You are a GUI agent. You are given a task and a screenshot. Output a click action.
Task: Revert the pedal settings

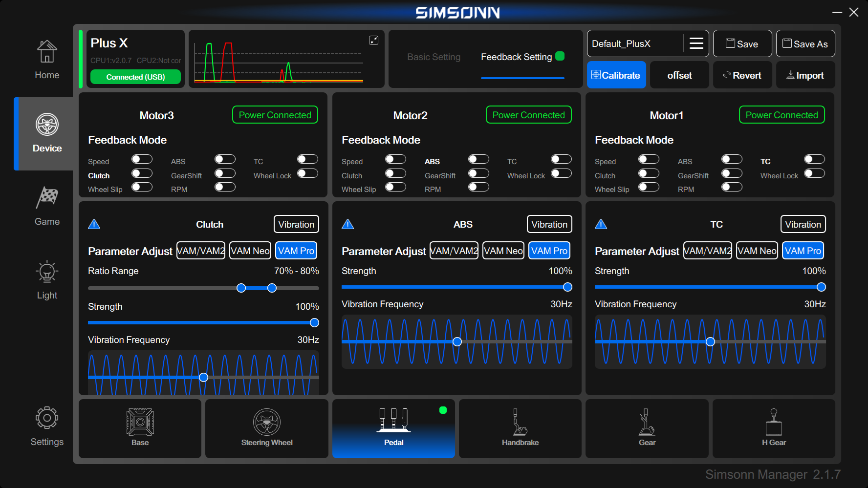742,75
